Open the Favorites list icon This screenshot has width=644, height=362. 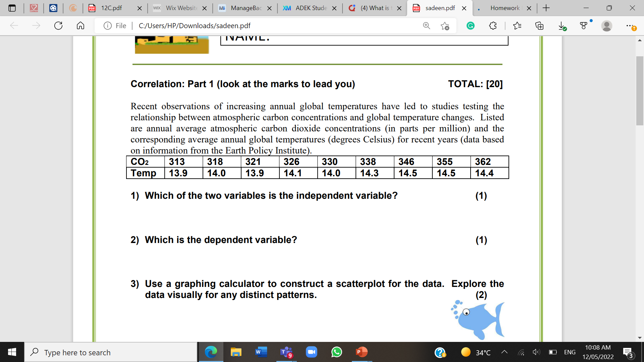point(517,26)
